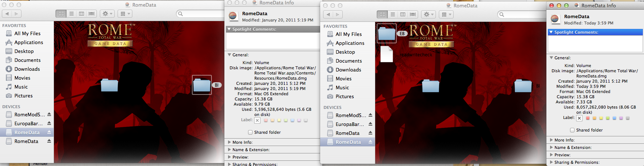Screen dimensions: 644x166
Task: Select no-label X in January 2011 Info window
Action: click(x=257, y=120)
